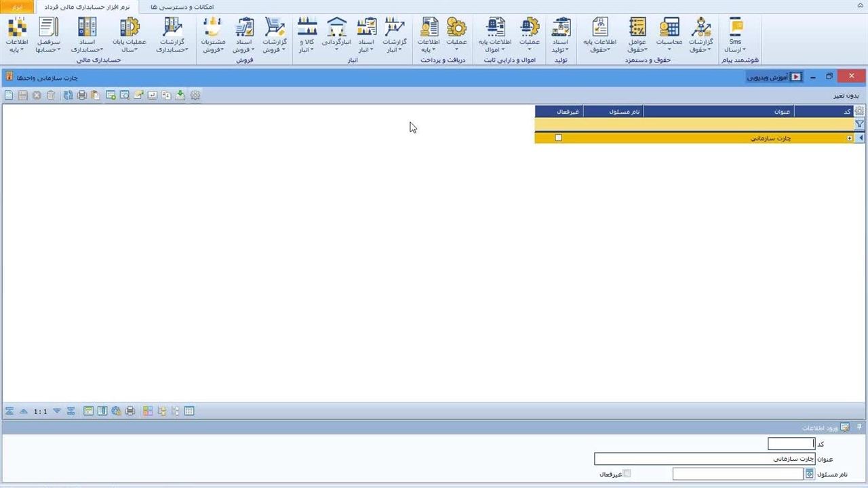Click the آموزش ویدیویی button

coord(774,77)
